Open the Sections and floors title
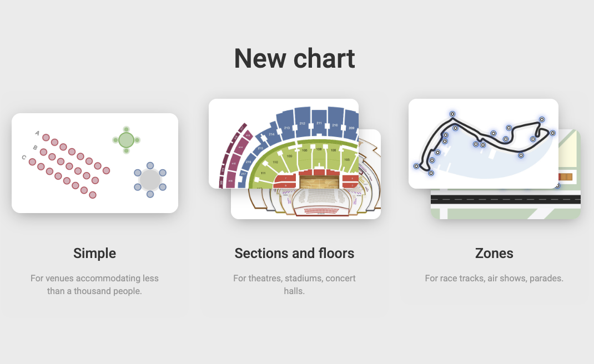594x364 pixels. tap(294, 253)
